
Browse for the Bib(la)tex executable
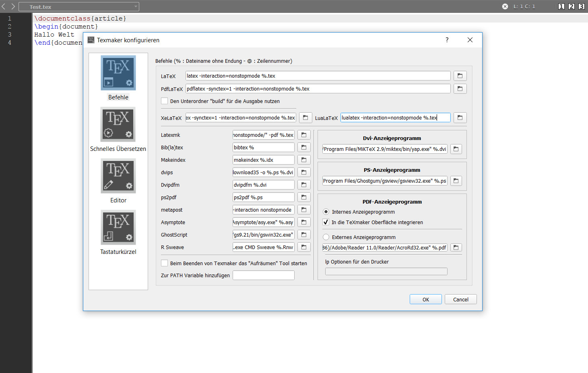tap(304, 147)
